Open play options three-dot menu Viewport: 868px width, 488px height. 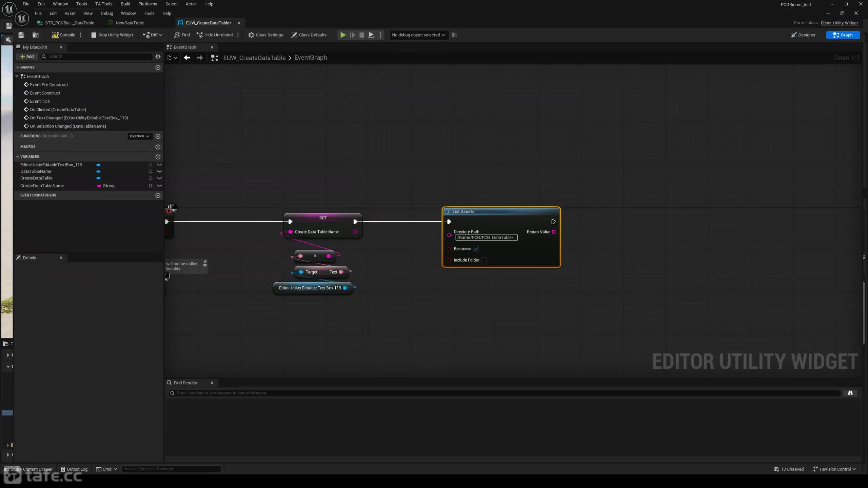pos(380,35)
